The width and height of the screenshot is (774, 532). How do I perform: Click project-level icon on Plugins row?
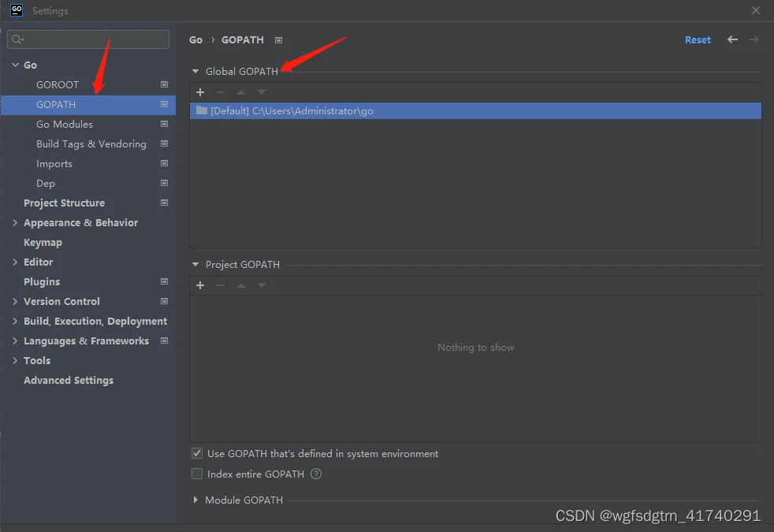pos(165,281)
